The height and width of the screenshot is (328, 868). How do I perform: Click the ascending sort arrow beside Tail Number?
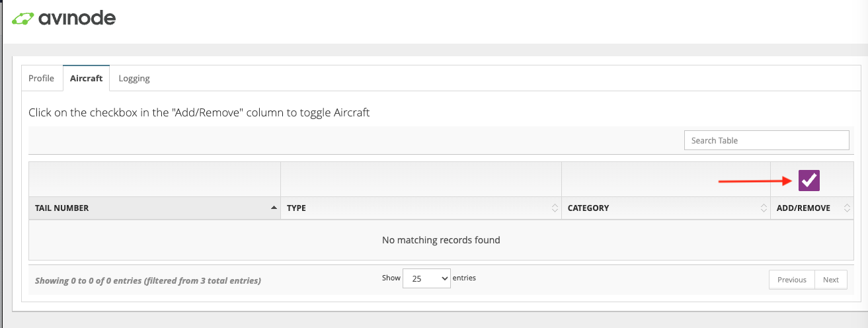[274, 208]
